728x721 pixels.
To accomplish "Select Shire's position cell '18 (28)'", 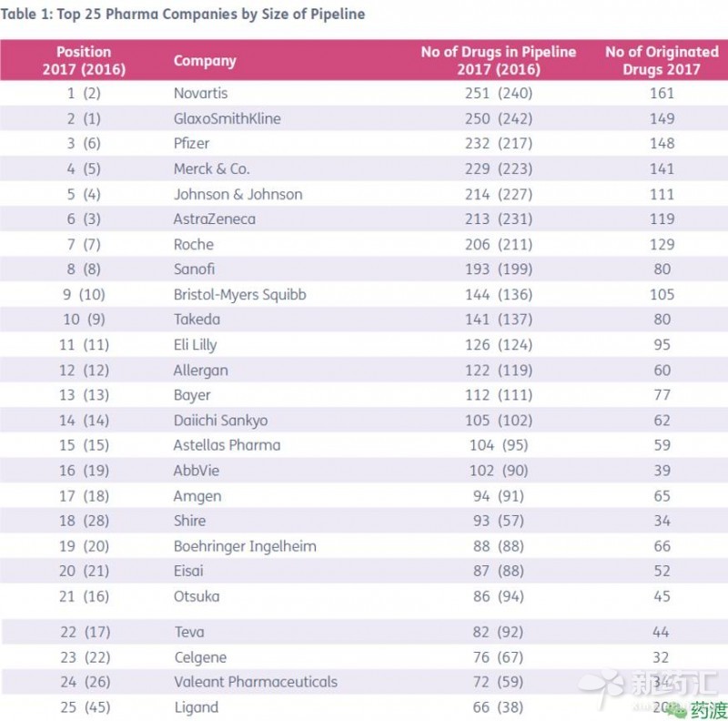I will tap(84, 521).
